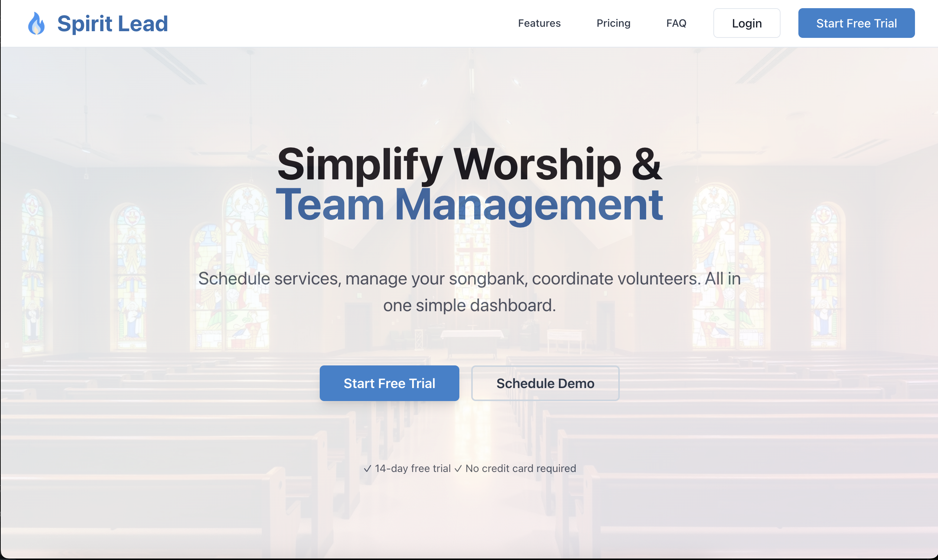
Task: Click the blue Team Management heading
Action: click(x=469, y=205)
